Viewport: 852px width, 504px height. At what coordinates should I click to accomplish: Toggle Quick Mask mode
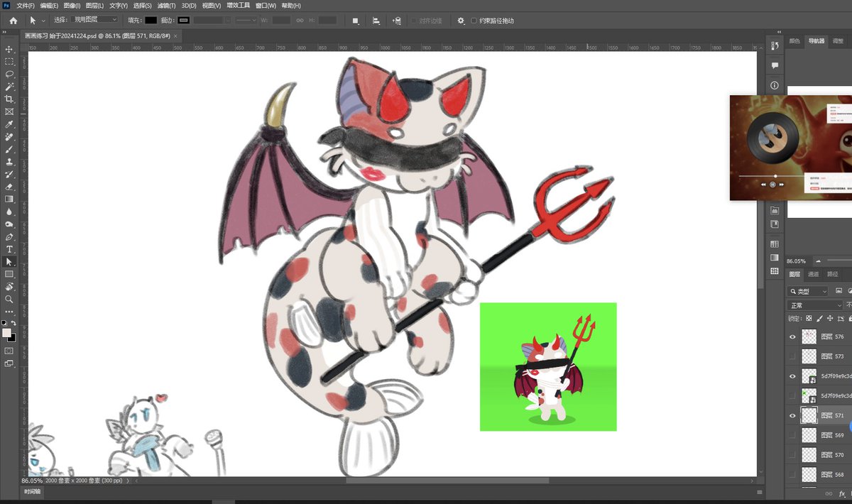coord(9,351)
